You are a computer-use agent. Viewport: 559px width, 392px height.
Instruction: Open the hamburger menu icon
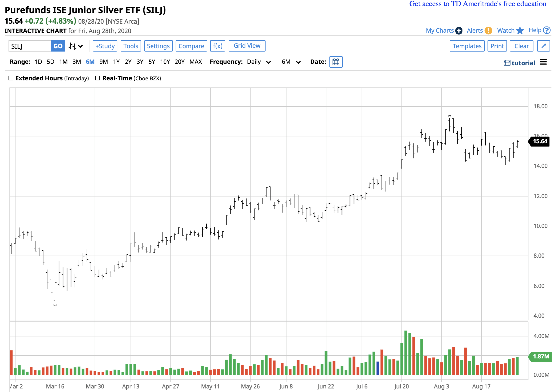(x=543, y=62)
